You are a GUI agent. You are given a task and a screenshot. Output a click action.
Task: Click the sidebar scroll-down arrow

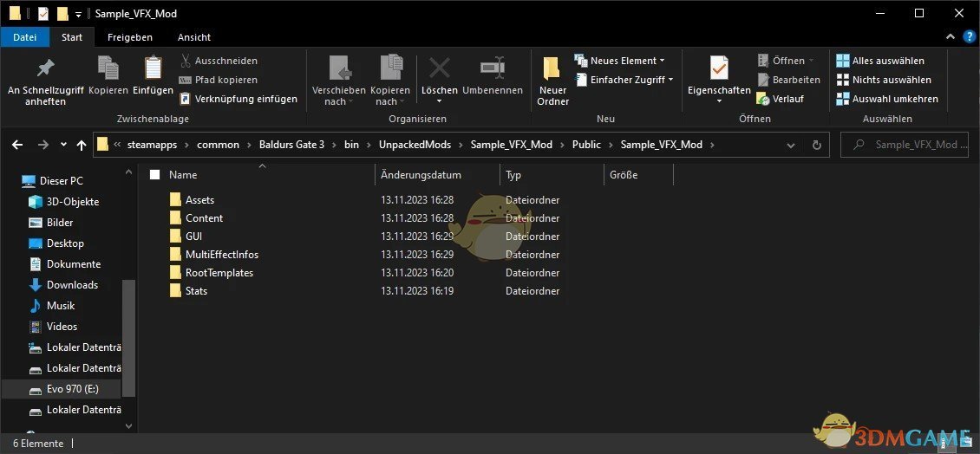(128, 426)
